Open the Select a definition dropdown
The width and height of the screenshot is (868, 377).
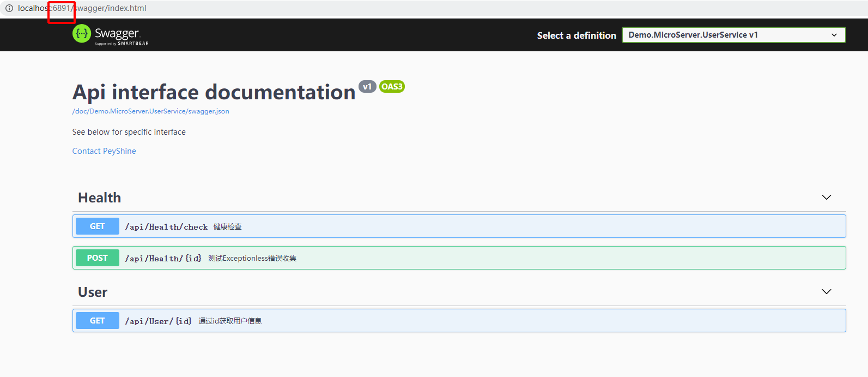733,35
